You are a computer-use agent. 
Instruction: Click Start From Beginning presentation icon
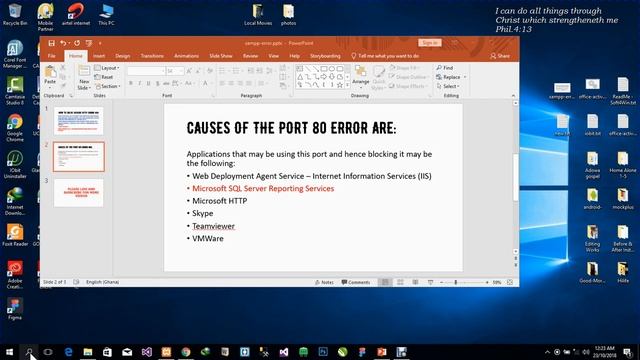pyautogui.click(x=89, y=43)
